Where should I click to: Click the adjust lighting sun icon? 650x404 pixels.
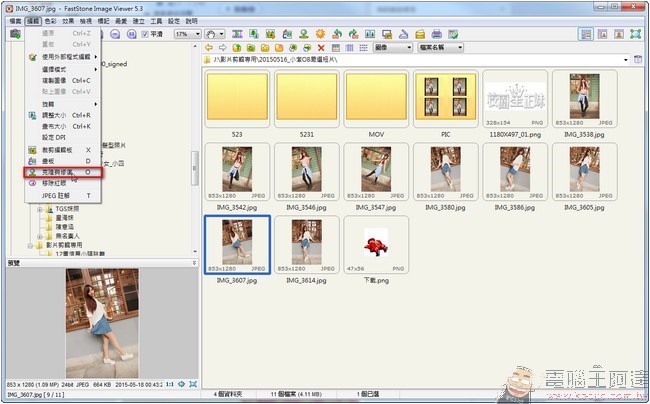pyautogui.click(x=320, y=34)
